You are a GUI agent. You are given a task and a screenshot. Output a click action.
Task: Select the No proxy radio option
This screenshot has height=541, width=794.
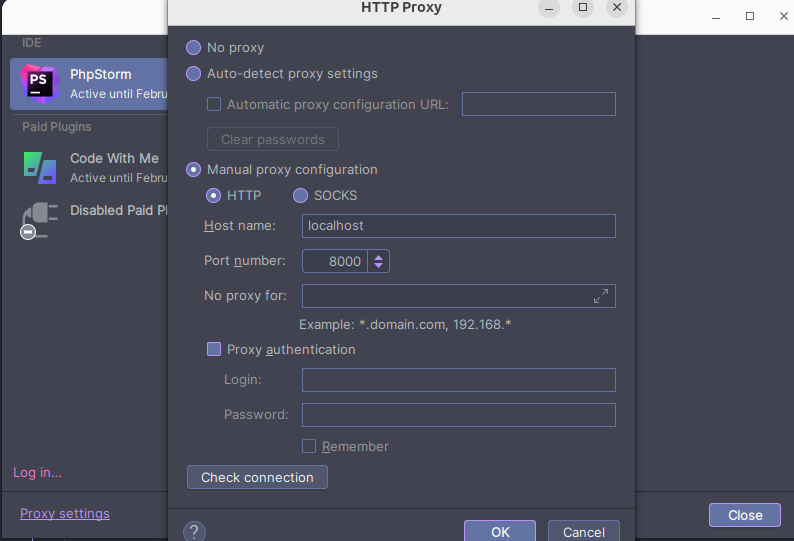(194, 48)
